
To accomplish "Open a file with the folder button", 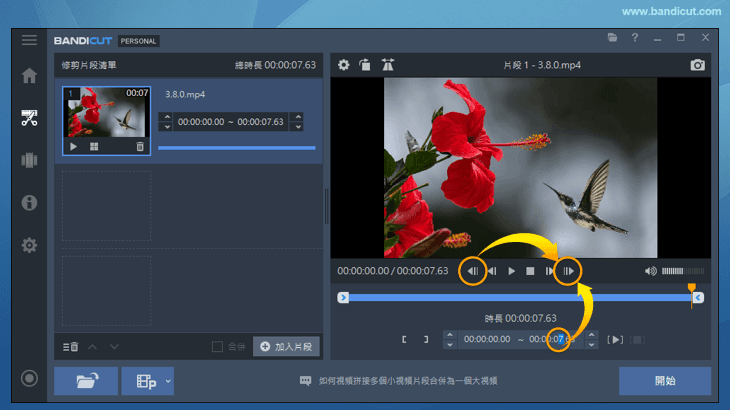I will click(86, 381).
